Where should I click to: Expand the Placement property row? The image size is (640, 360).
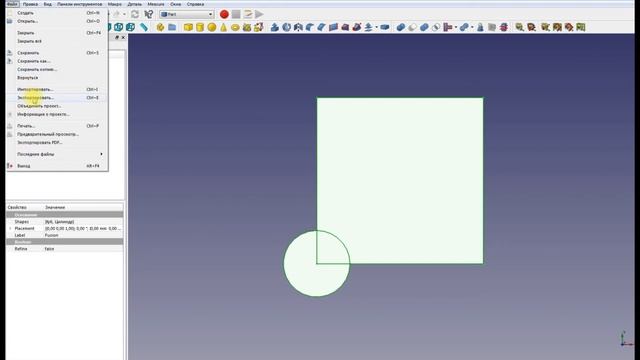coord(10,229)
